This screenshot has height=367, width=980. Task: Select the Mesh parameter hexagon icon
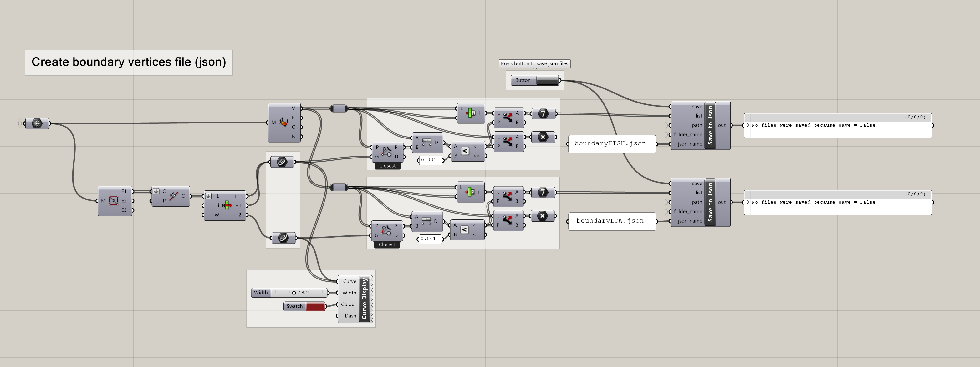[x=37, y=123]
